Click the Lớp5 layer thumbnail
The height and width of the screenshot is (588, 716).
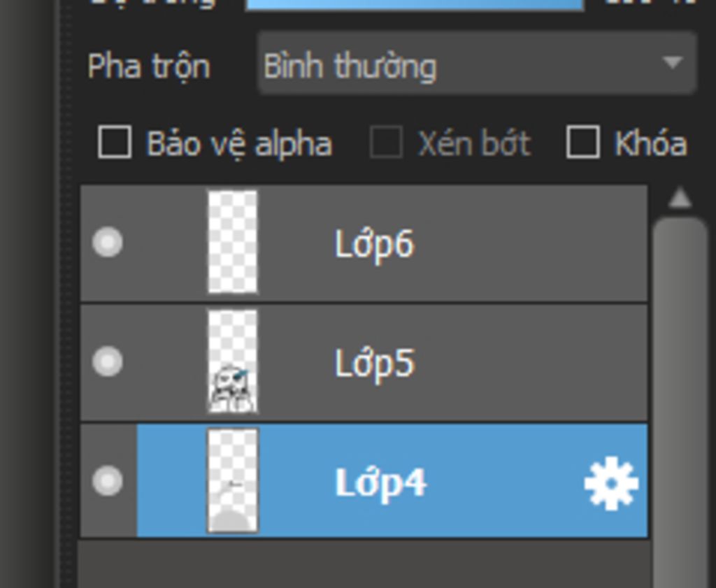pyautogui.click(x=233, y=361)
